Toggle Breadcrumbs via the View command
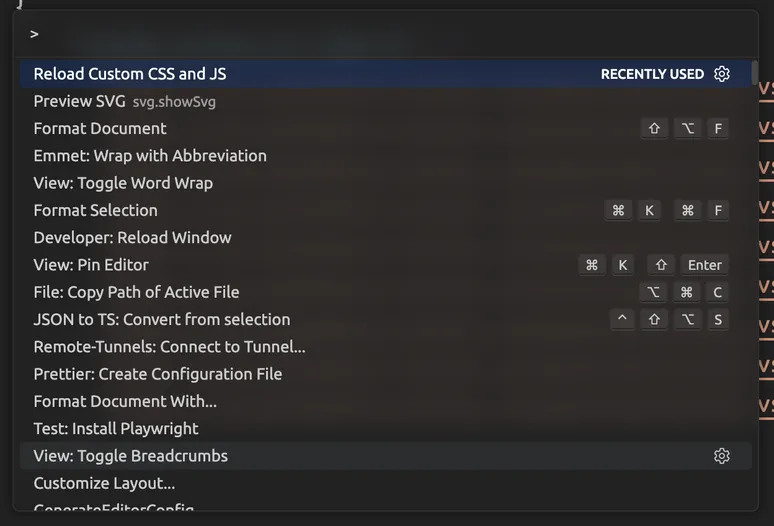This screenshot has width=774, height=526. (131, 456)
